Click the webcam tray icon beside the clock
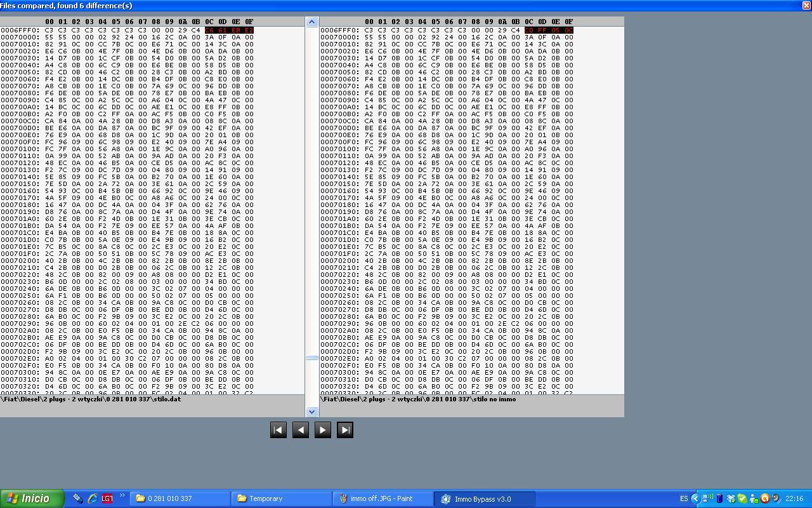 (x=776, y=498)
